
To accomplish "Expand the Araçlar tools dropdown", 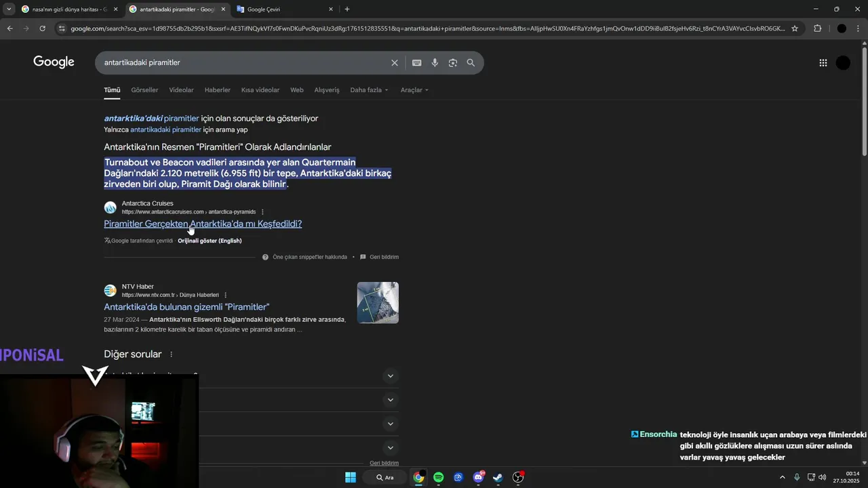I will click(x=414, y=90).
